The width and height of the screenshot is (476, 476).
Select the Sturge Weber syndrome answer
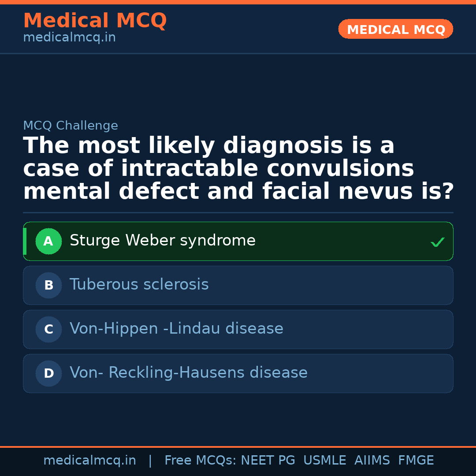click(163, 241)
